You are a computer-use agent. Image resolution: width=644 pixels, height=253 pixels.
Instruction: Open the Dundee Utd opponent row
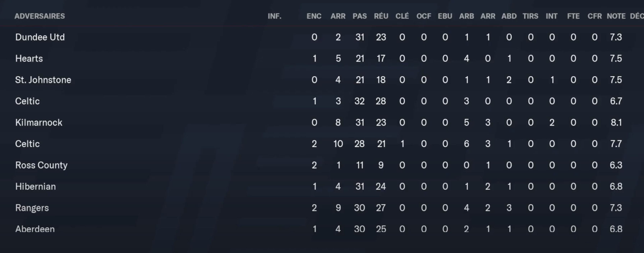tap(40, 37)
